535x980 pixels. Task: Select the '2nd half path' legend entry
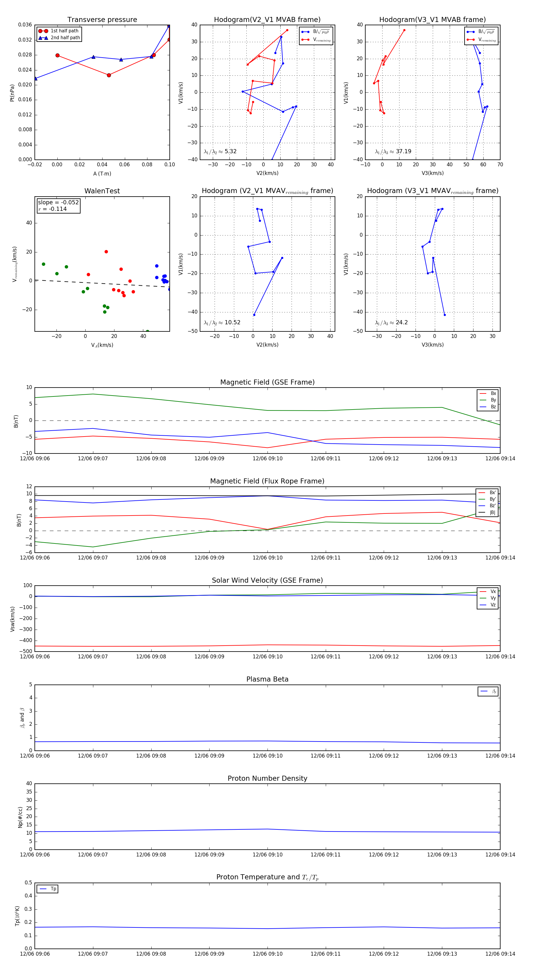[x=59, y=38]
